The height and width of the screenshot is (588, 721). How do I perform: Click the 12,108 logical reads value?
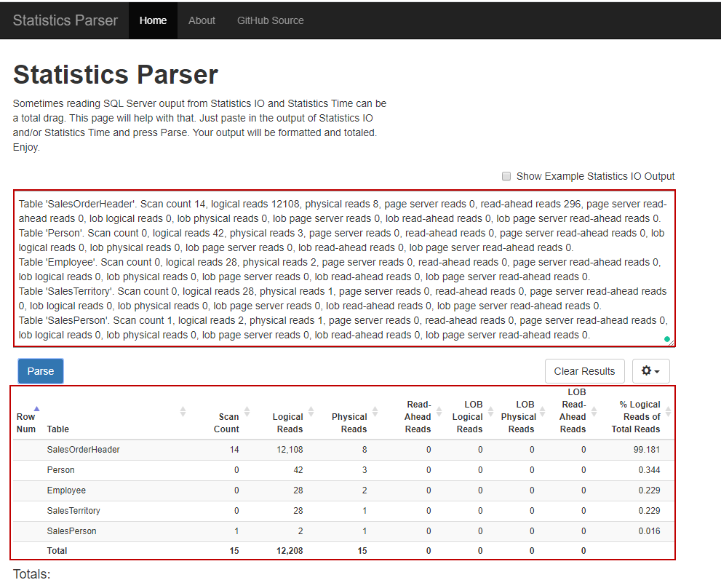click(x=290, y=450)
